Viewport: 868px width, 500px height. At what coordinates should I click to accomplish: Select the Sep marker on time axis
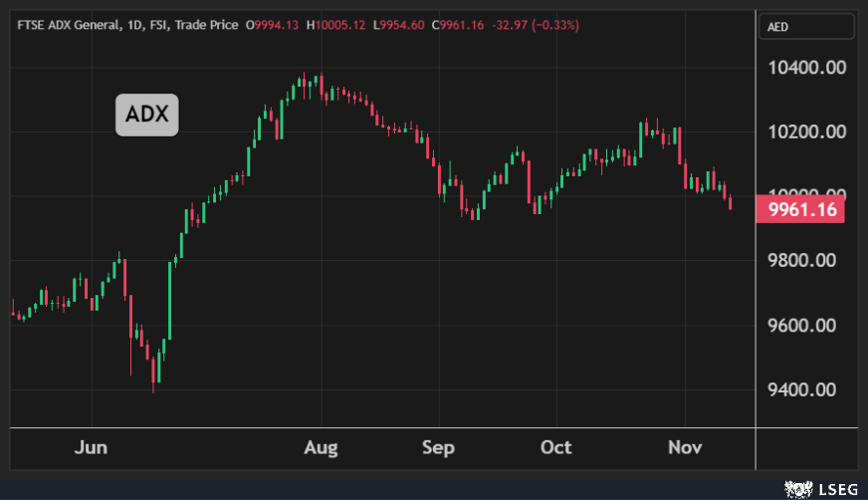tap(438, 448)
